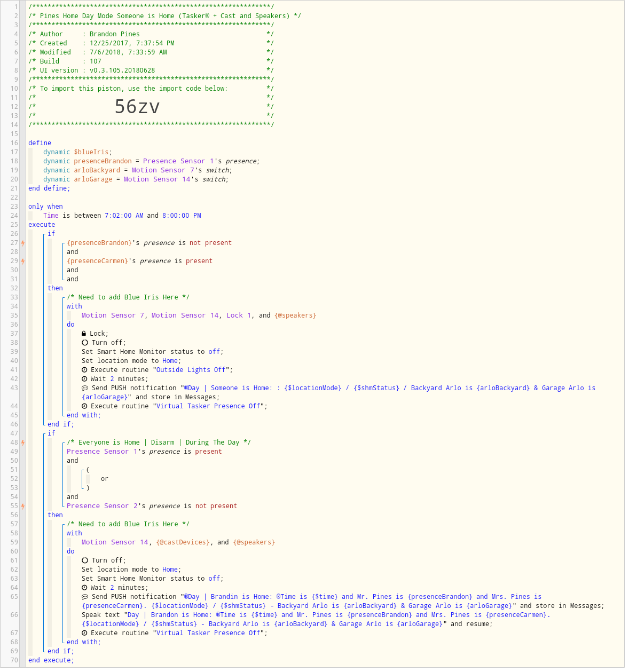Click Set Smart Home Monitor status on line 63
629x672 pixels.
[152, 579]
